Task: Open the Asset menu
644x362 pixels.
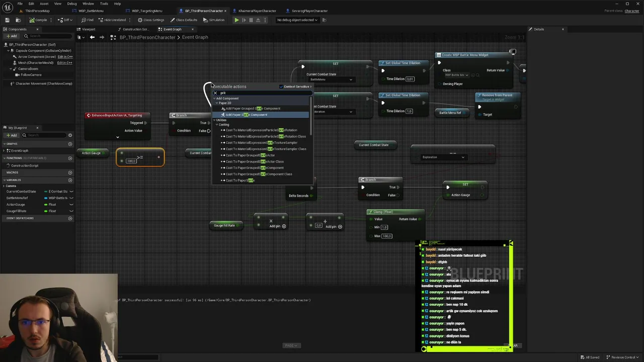Action: (x=44, y=4)
